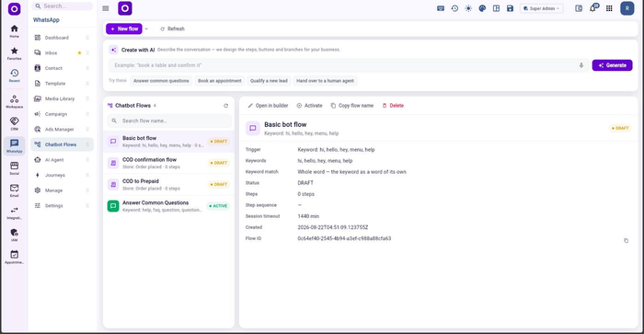Viewport: 644px width, 334px height.
Task: Choose the Book an appointment suggestion
Action: coord(220,81)
